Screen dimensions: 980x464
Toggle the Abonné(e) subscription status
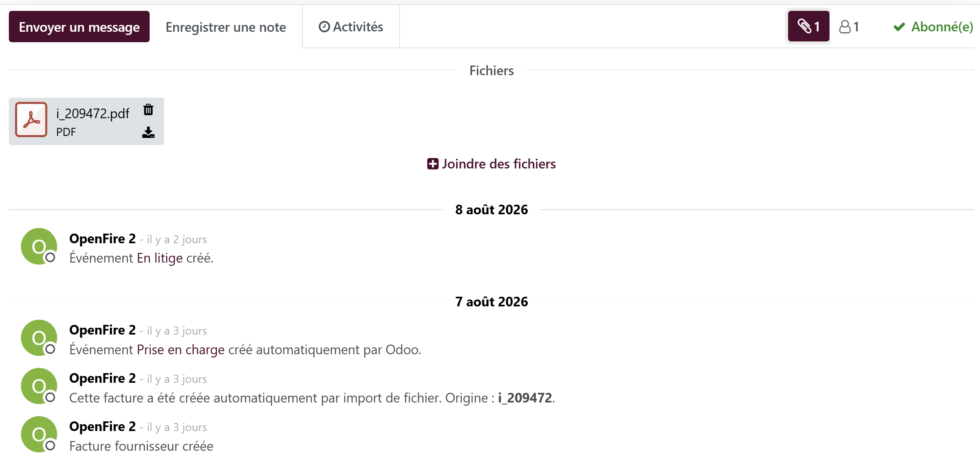(x=933, y=27)
